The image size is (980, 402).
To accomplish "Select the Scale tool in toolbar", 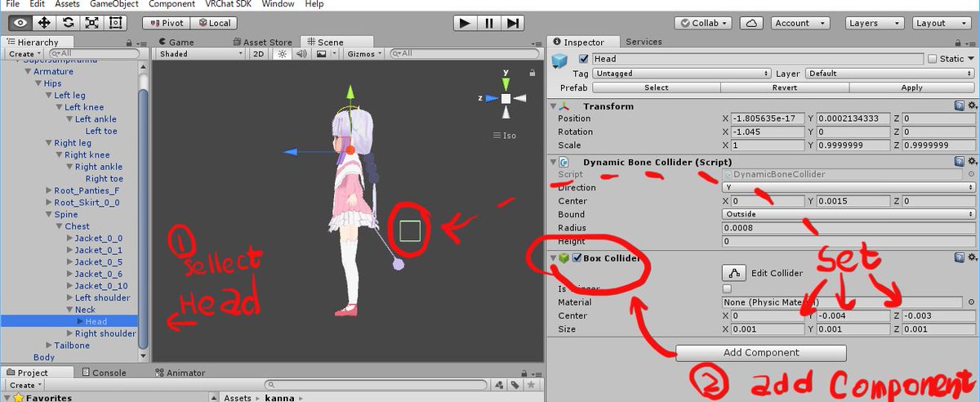I will click(x=92, y=23).
